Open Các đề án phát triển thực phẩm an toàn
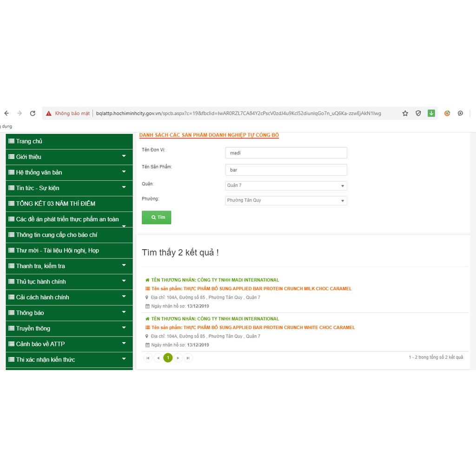 pos(69,219)
